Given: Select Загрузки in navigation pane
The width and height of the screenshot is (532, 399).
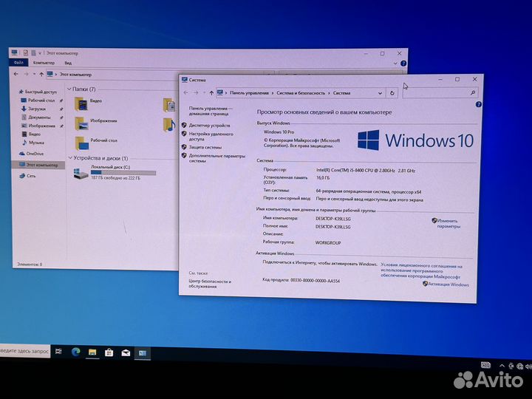Looking at the screenshot, I should [x=37, y=109].
